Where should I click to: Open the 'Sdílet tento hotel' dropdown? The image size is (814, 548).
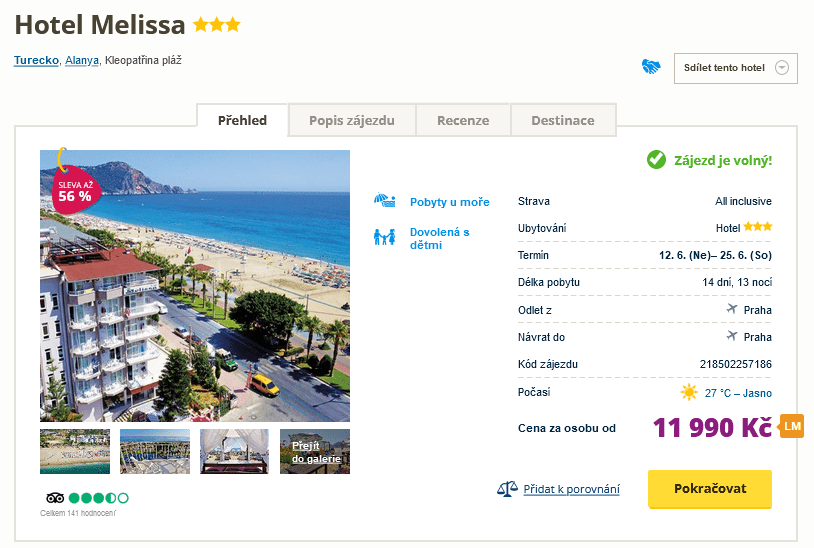724,68
